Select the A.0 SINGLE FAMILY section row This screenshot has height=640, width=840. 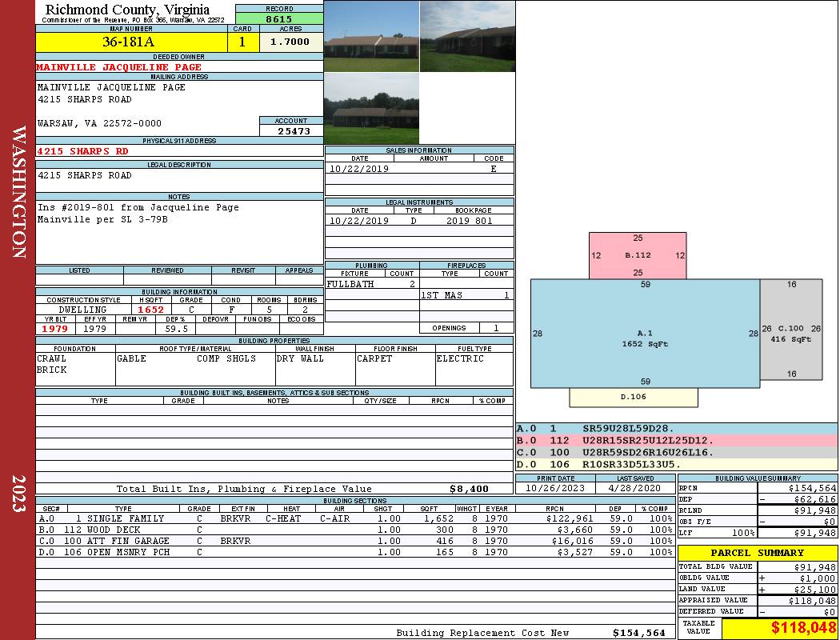click(x=355, y=518)
